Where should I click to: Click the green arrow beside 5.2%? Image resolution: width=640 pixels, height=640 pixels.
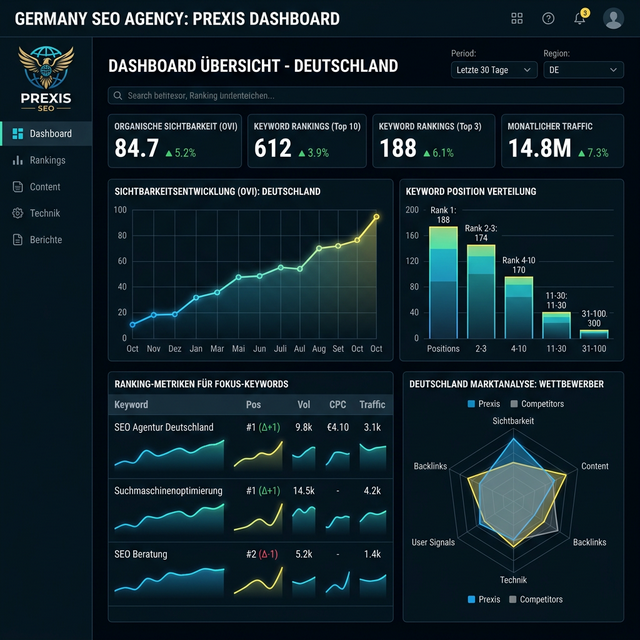pos(169,153)
